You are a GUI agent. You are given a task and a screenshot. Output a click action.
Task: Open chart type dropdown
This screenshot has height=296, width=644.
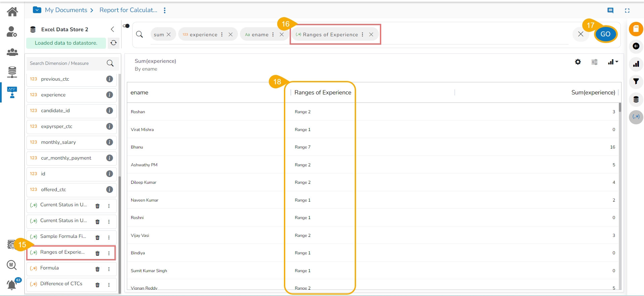click(613, 62)
